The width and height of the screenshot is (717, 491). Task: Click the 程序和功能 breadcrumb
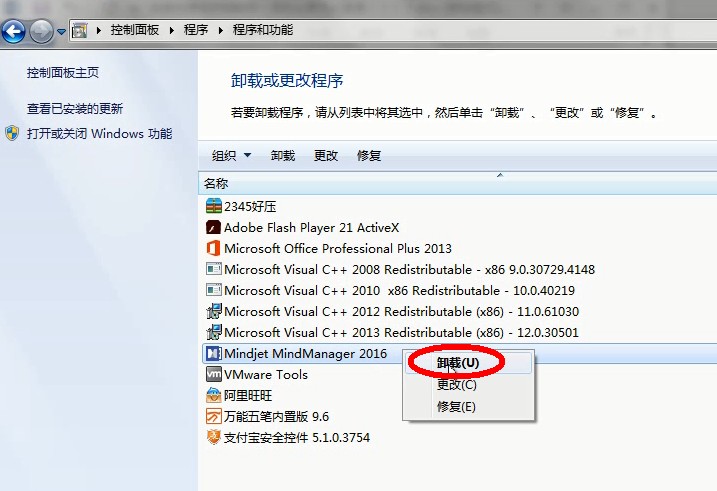[262, 30]
